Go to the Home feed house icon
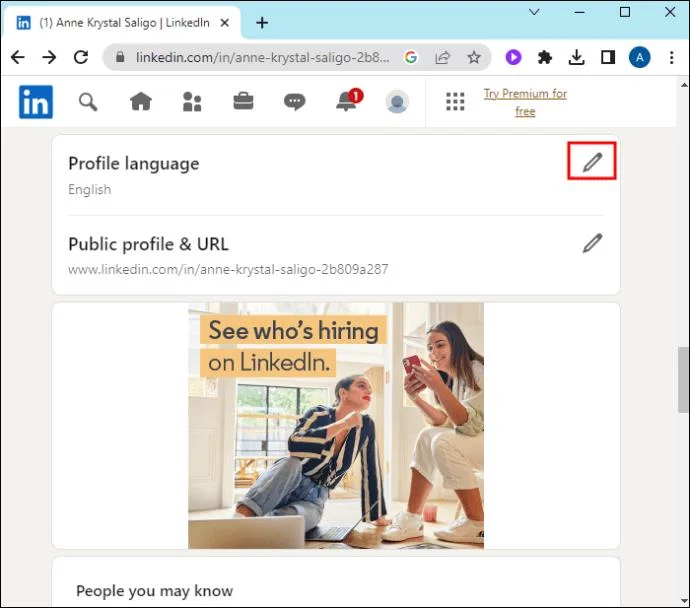The image size is (690, 608). (141, 102)
